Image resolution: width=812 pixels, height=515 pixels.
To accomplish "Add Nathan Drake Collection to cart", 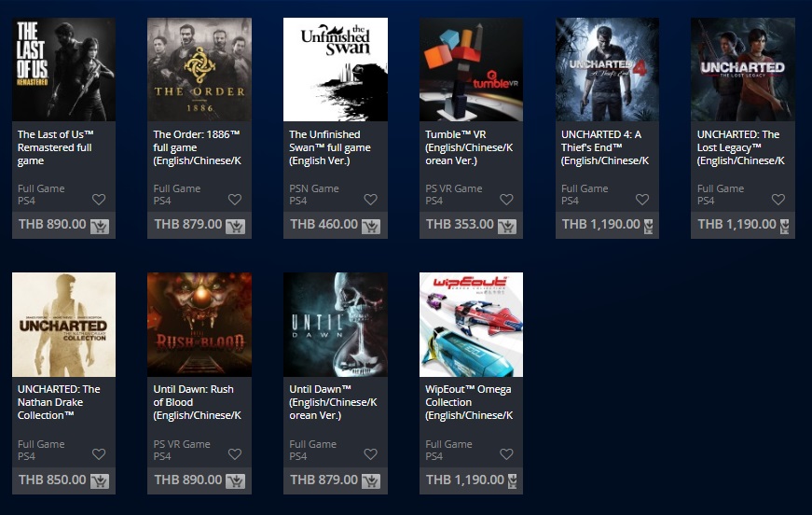I will tap(100, 481).
